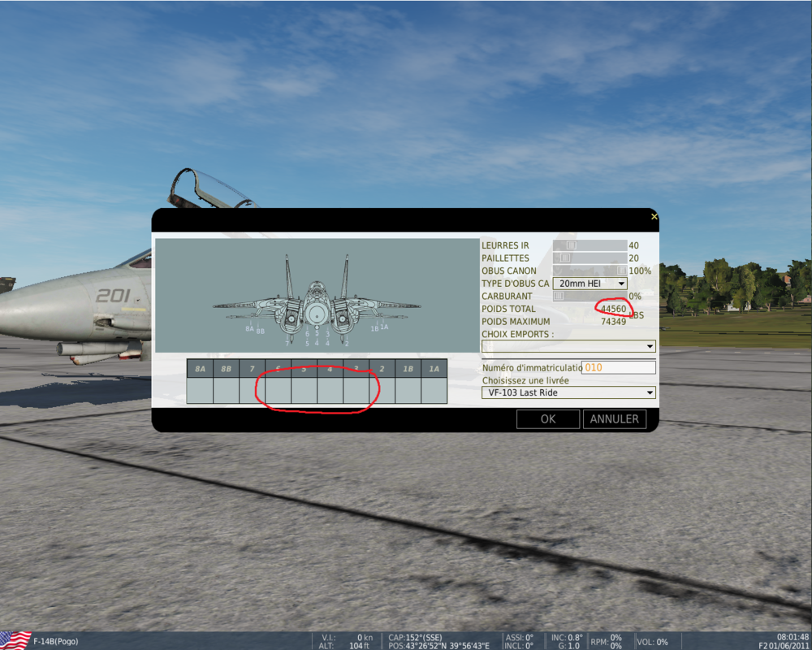Click the 'Choisissez une livrée' label

pyautogui.click(x=525, y=380)
